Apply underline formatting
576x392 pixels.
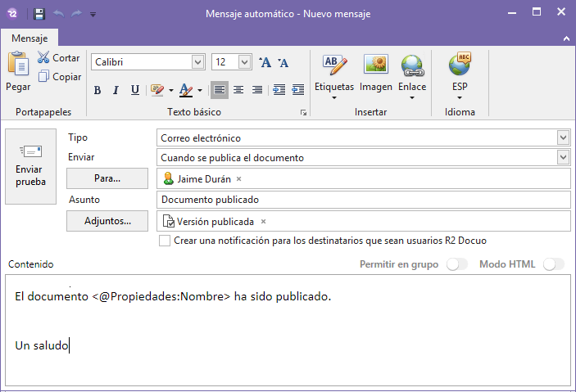134,90
